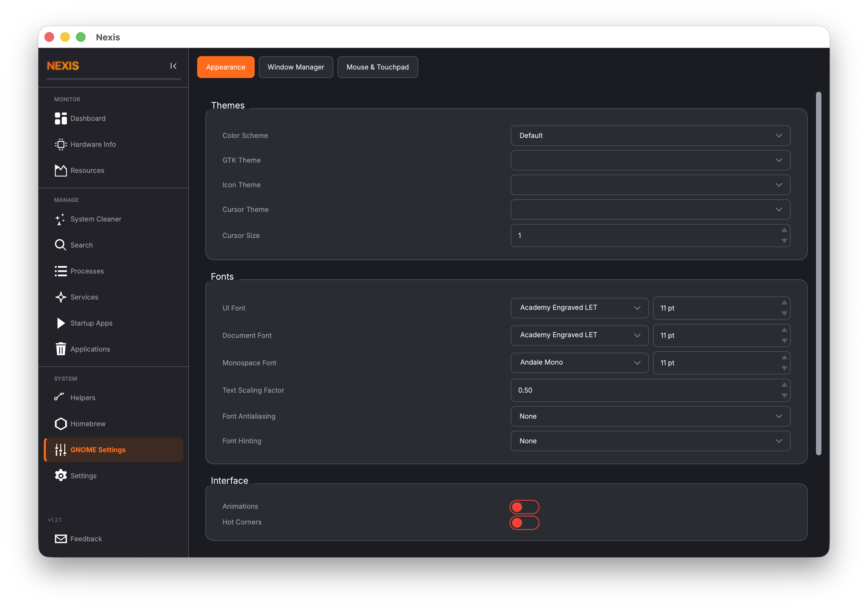Open the Dashboard panel
This screenshot has height=608, width=868.
[x=88, y=118]
